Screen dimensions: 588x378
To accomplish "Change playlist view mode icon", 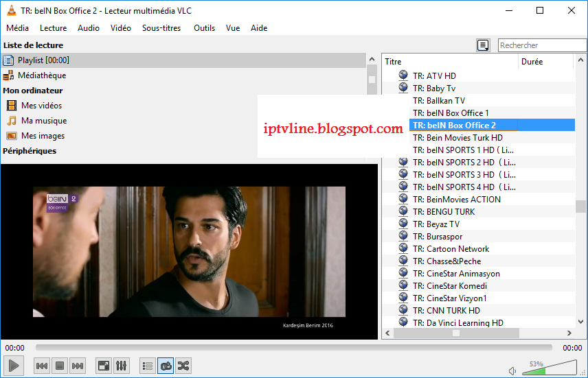I will click(x=483, y=45).
